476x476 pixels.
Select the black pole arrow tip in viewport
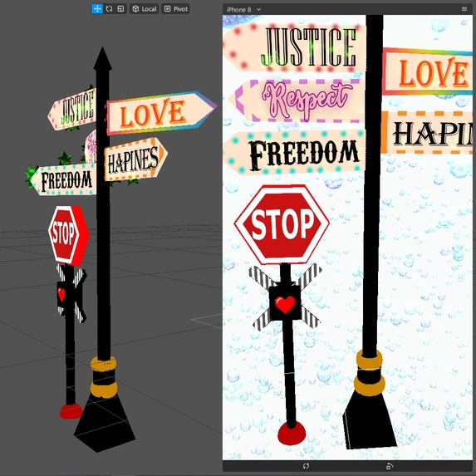point(103,59)
